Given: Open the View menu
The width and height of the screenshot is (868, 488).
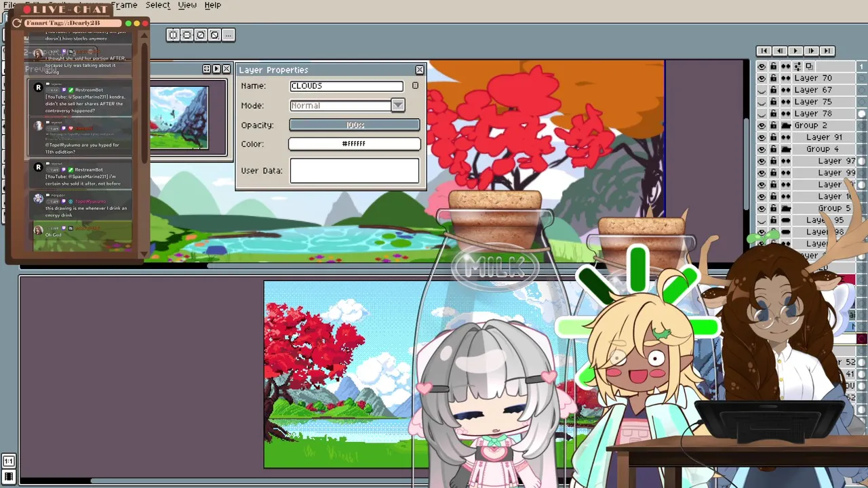Looking at the screenshot, I should tap(187, 5).
